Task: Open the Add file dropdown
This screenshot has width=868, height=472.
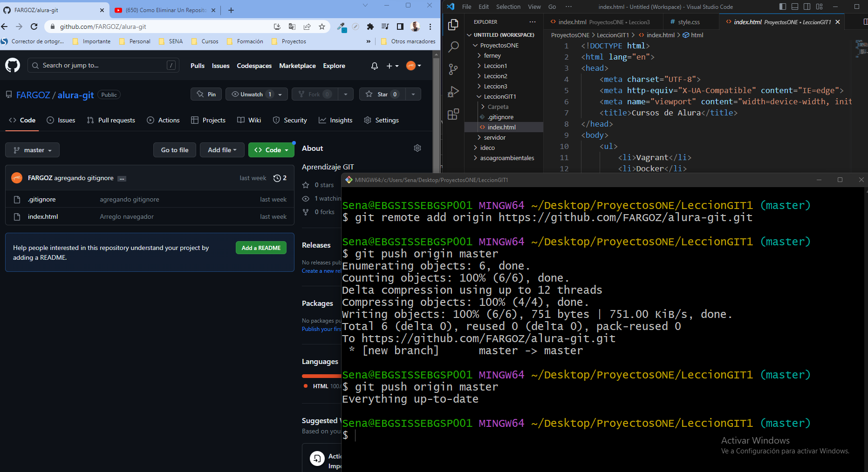Action: point(222,150)
